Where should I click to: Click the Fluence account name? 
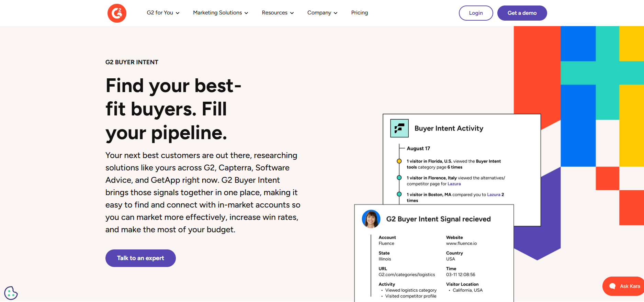click(x=386, y=243)
